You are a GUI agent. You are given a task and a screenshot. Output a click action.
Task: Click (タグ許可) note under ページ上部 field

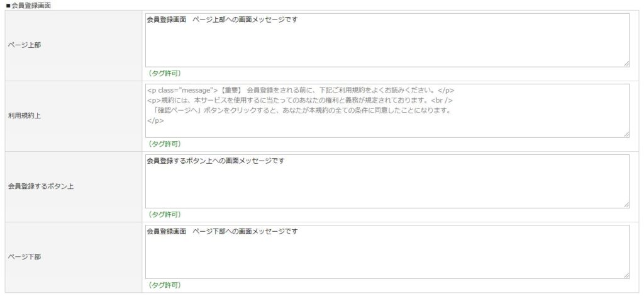[x=164, y=74]
